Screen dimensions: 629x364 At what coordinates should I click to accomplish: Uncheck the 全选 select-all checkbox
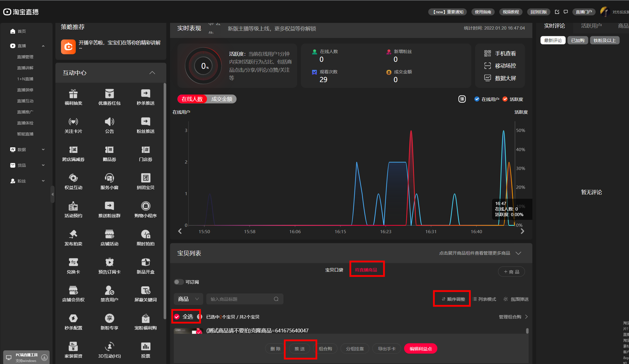pyautogui.click(x=177, y=317)
